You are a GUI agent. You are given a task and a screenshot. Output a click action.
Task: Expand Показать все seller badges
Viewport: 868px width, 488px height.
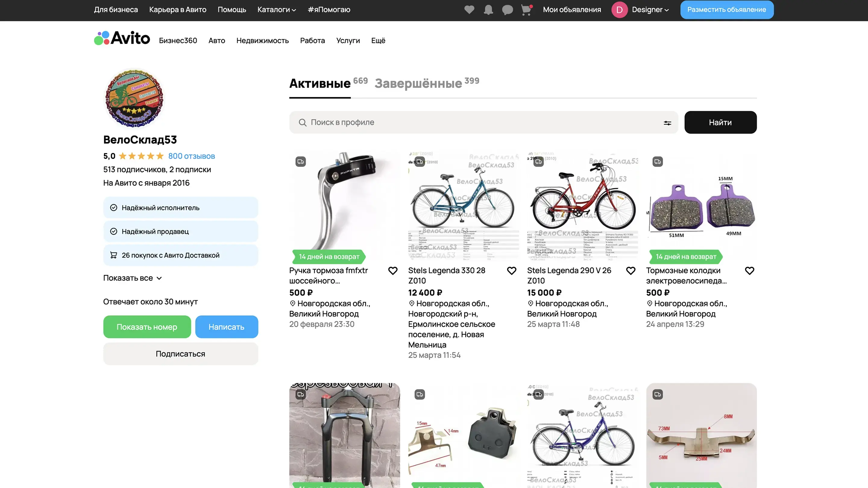(x=132, y=278)
